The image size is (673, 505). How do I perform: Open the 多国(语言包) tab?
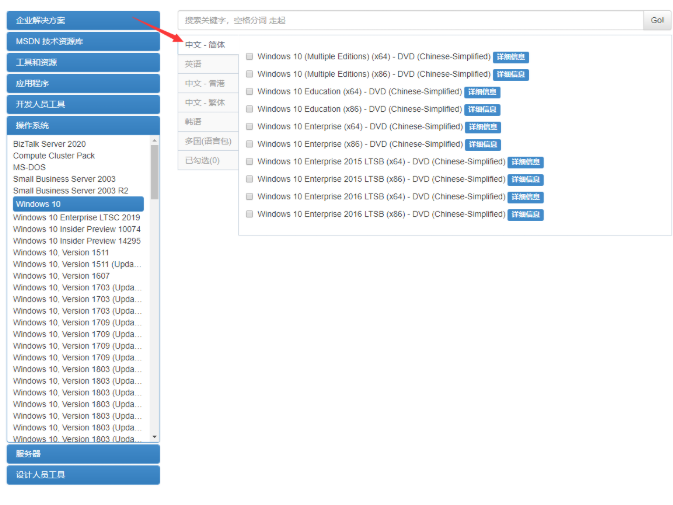tap(207, 141)
